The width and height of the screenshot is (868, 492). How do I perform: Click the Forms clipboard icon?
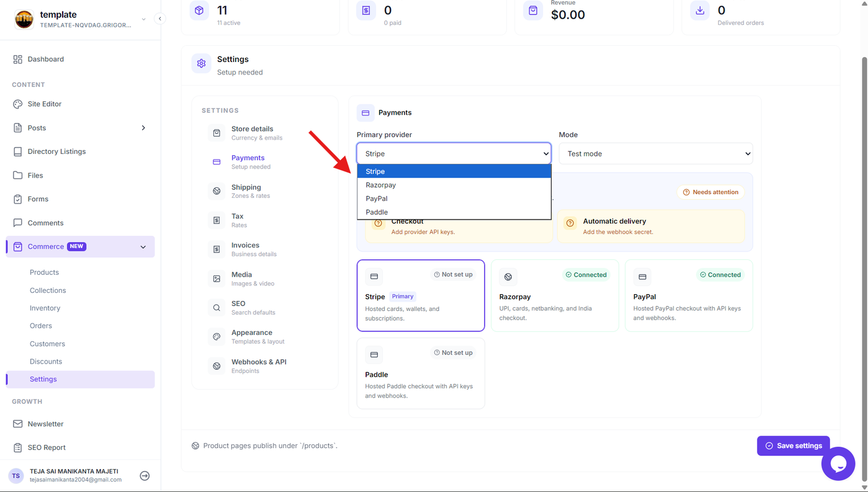pyautogui.click(x=17, y=199)
